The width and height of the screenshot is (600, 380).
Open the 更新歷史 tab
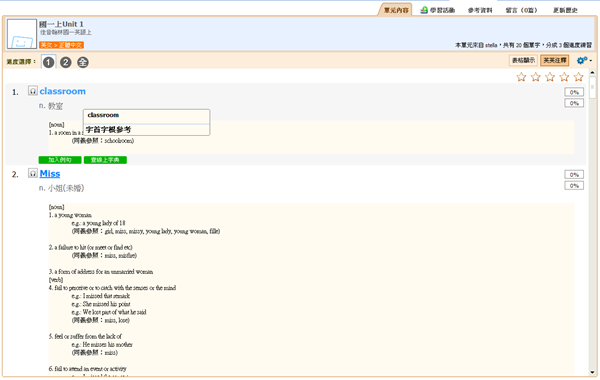click(x=565, y=10)
